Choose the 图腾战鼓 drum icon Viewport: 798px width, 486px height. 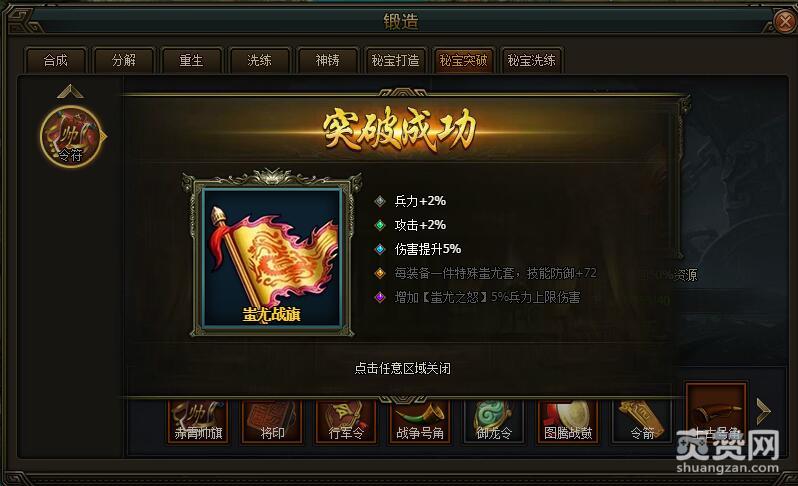click(567, 421)
